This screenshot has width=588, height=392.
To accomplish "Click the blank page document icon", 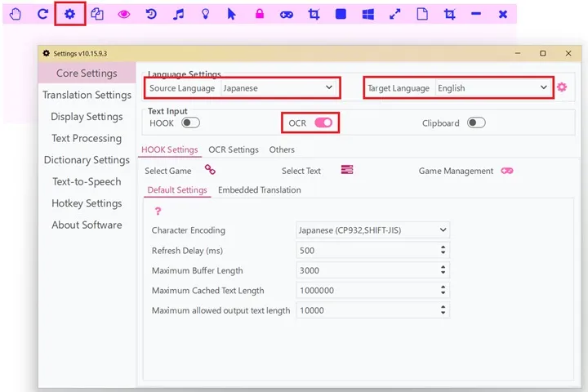I will (422, 14).
